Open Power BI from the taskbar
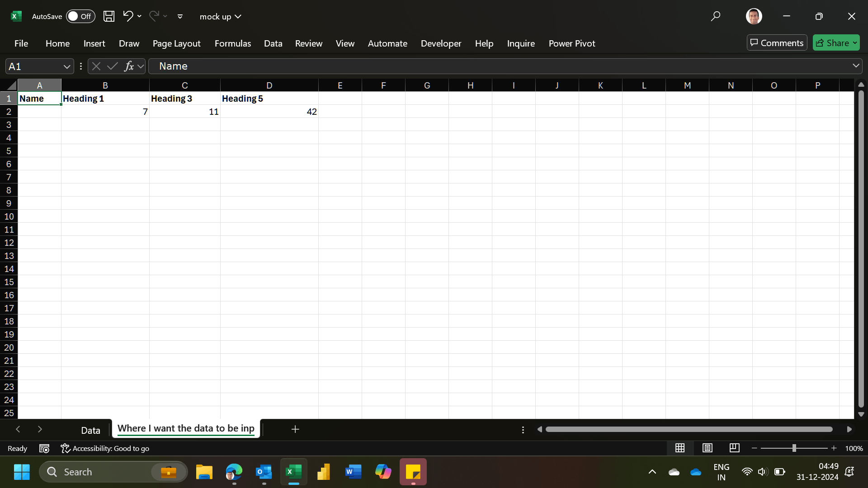Viewport: 868px width, 488px height. click(x=324, y=472)
